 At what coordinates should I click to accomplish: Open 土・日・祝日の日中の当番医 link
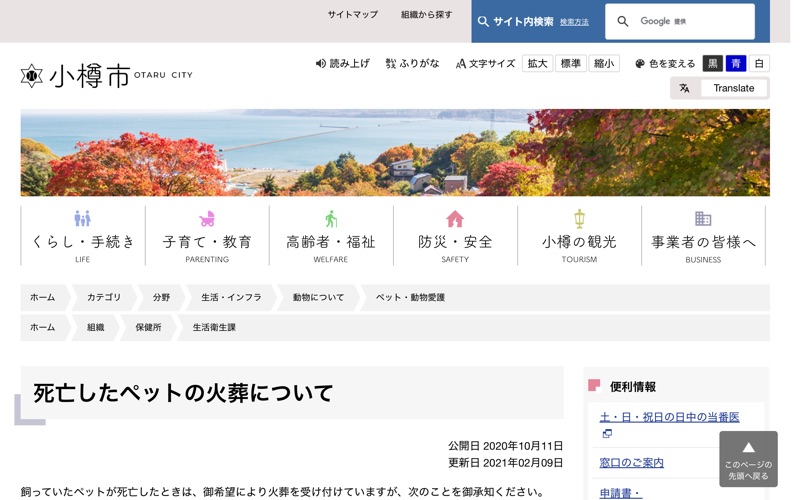(669, 417)
